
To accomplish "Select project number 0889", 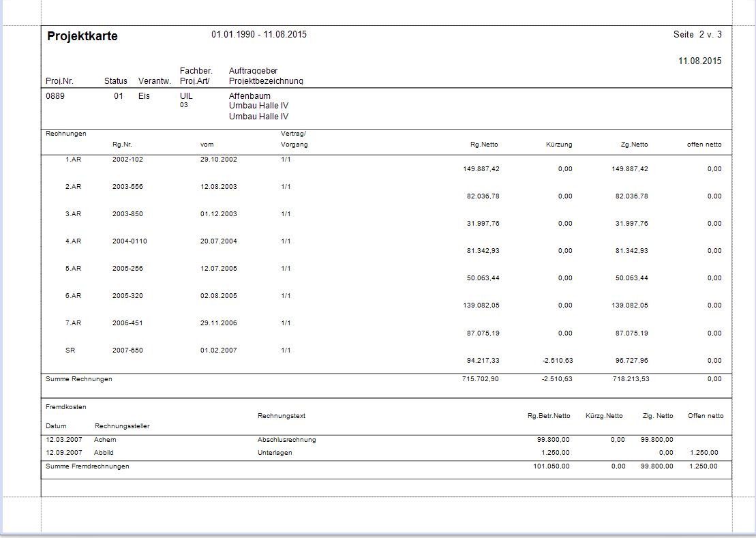I will coord(55,96).
